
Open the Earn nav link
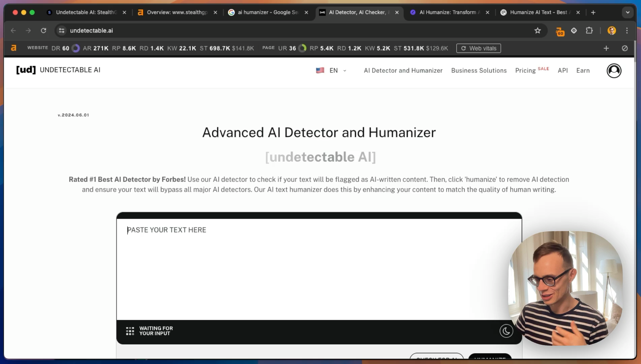click(583, 70)
